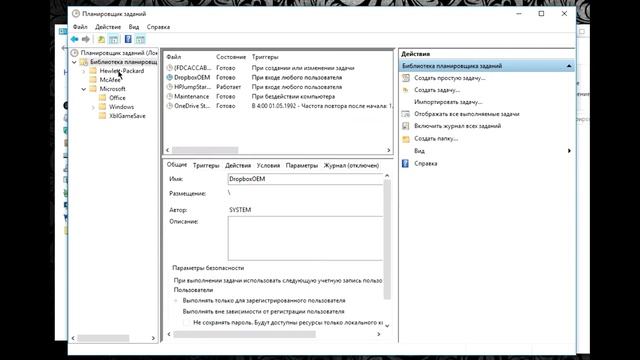Collapse the Библиотека планировщика заданий actions header
The width and height of the screenshot is (640, 360).
point(569,66)
